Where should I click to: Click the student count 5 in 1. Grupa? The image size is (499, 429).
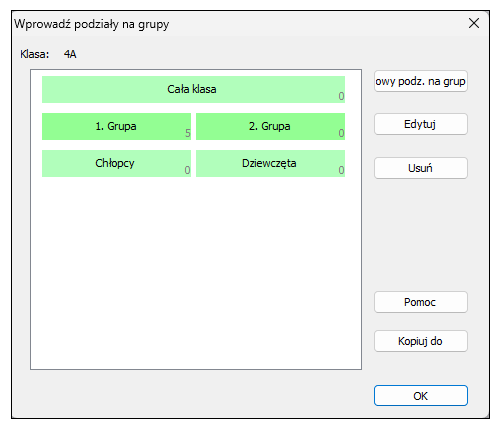point(188,133)
